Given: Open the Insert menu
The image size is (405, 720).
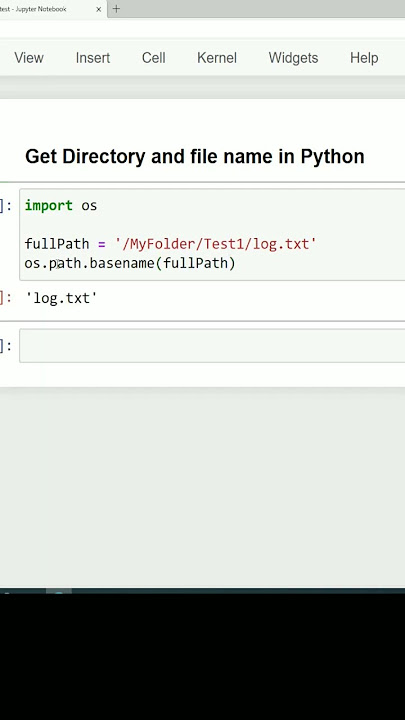Looking at the screenshot, I should [93, 58].
